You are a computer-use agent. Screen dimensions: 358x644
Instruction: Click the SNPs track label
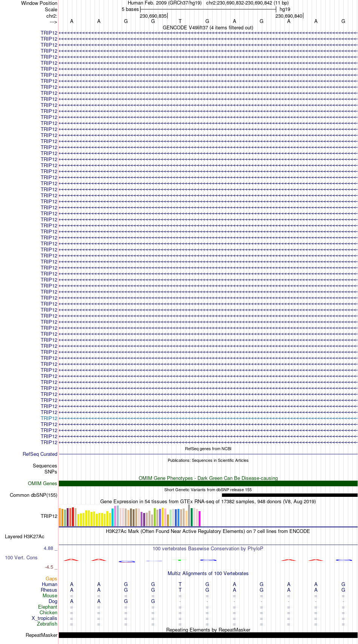51,472
